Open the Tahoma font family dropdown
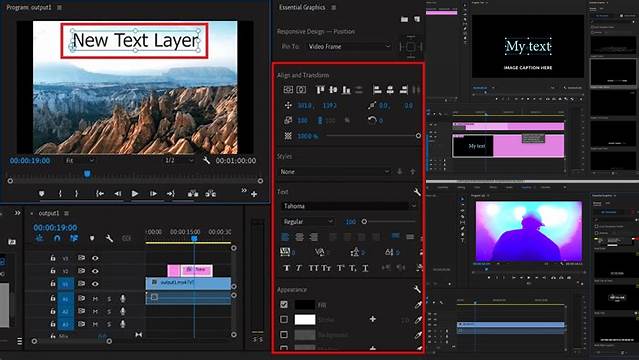 click(x=349, y=206)
